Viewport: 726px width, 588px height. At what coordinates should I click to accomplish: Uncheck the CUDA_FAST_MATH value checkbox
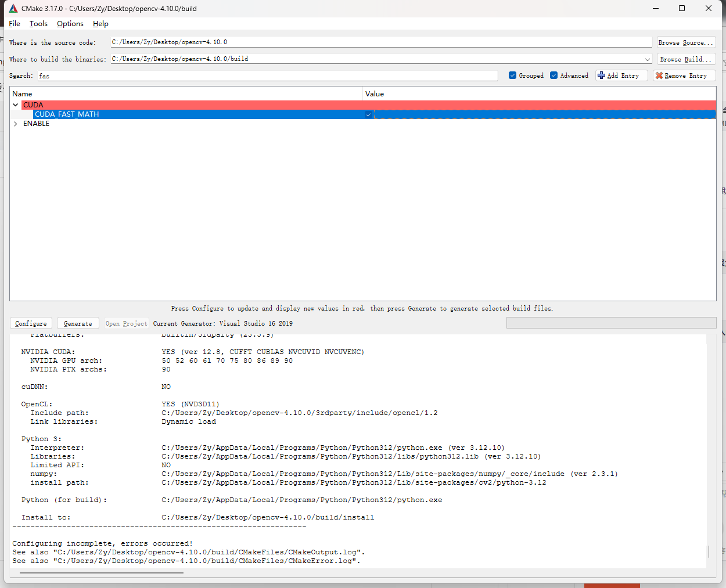click(368, 114)
